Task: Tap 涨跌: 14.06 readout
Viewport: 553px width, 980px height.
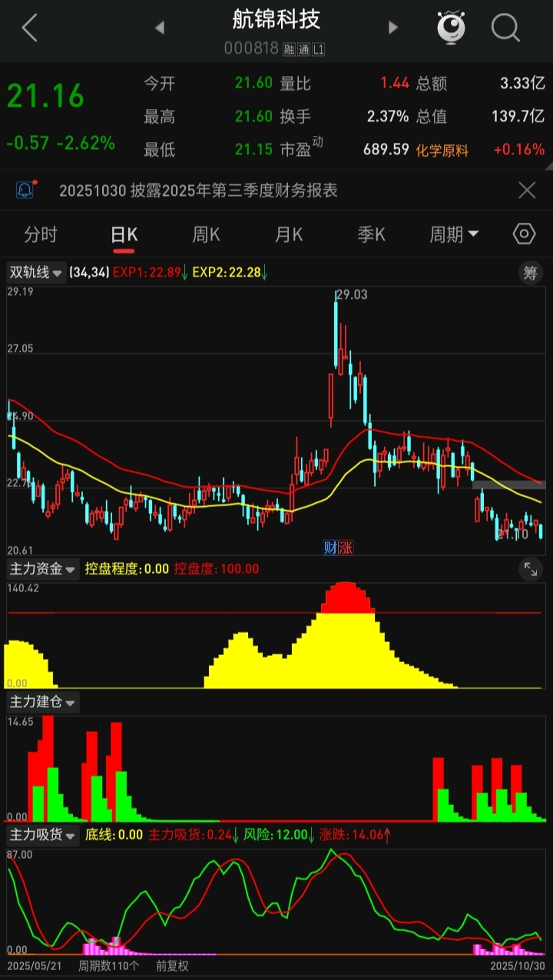Action: 356,835
